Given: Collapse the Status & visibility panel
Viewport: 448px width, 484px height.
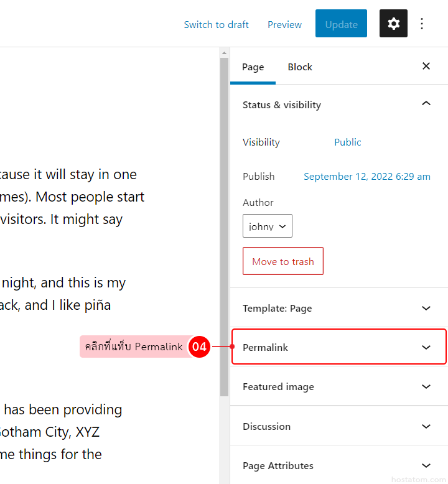Looking at the screenshot, I should coord(426,104).
